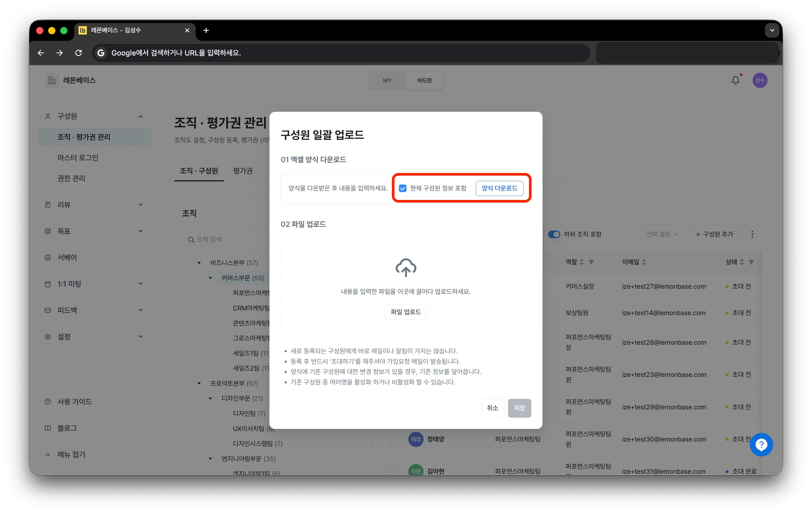The image size is (812, 514).
Task: Filter the 역할 column
Action: (591, 262)
